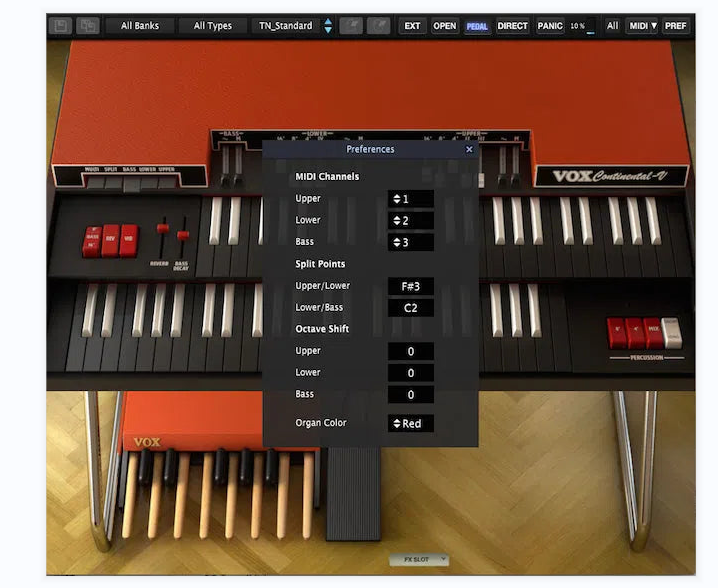Image resolution: width=718 pixels, height=588 pixels.
Task: Toggle the SPLIT mode switch on organ
Action: [113, 183]
